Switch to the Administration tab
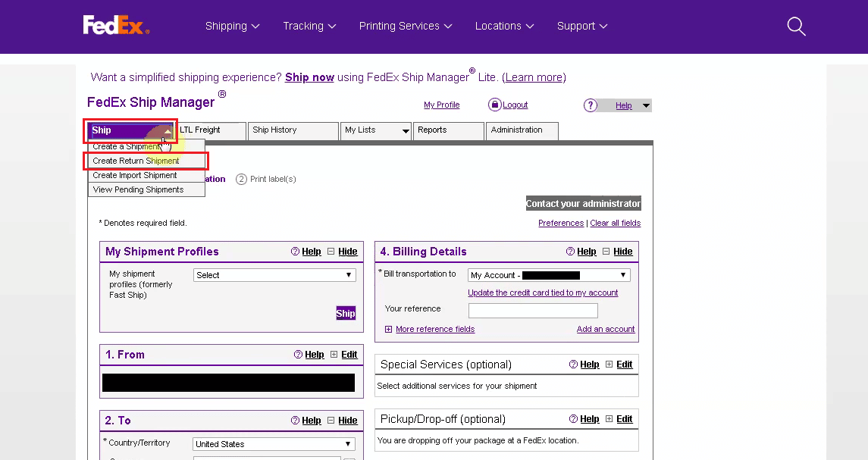Viewport: 868px width, 460px height. pos(522,130)
